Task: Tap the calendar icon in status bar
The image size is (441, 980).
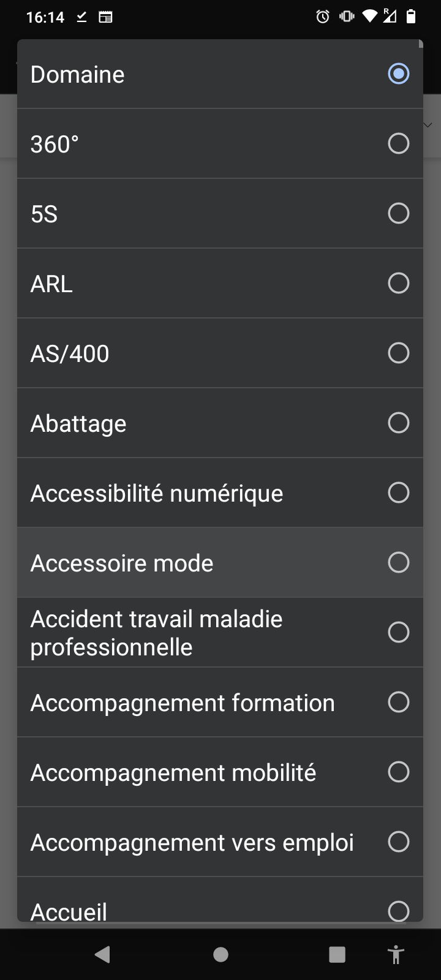Action: (x=105, y=17)
